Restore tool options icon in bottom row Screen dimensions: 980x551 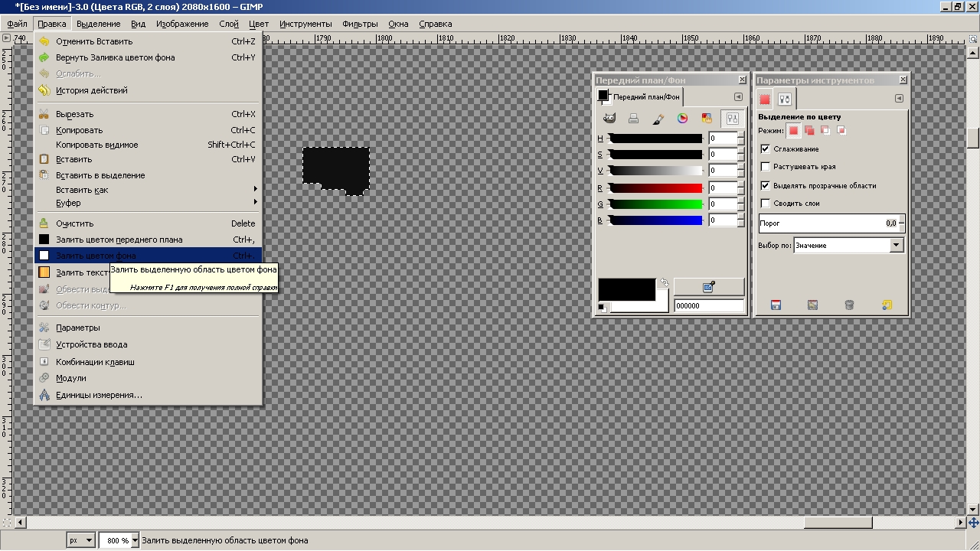pyautogui.click(x=812, y=305)
